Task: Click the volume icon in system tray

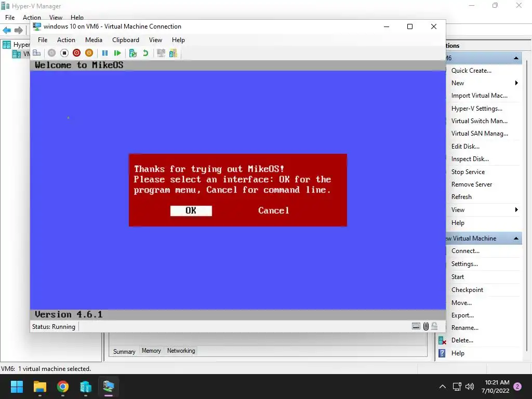Action: (470, 387)
